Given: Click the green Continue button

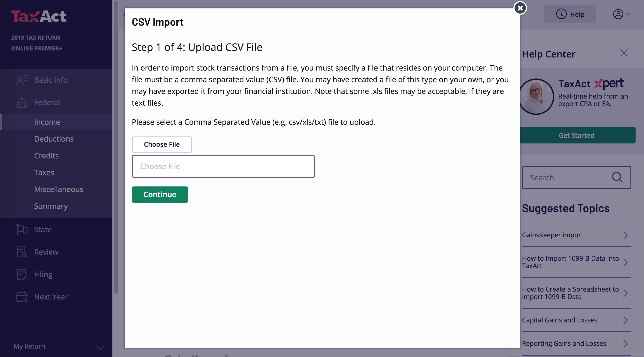Looking at the screenshot, I should tap(160, 194).
